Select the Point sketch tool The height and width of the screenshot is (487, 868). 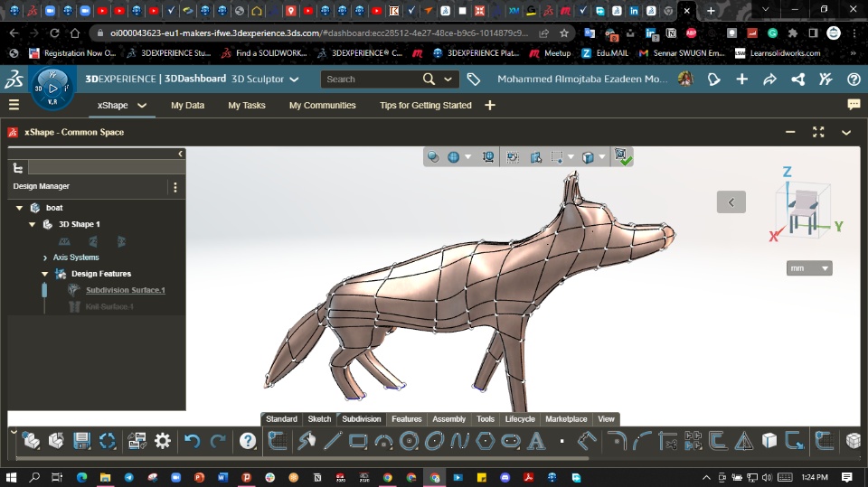click(561, 441)
